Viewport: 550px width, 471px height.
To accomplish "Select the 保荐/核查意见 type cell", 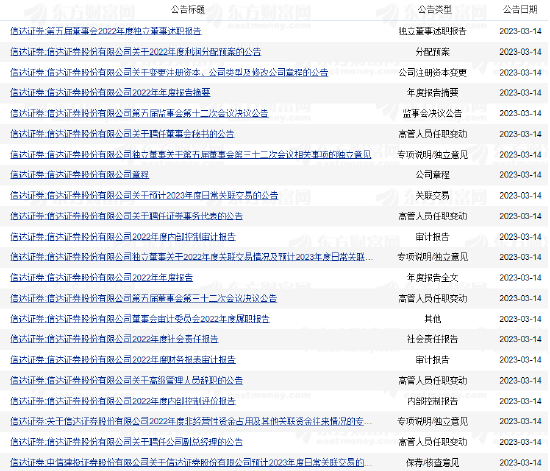I will click(x=432, y=463).
